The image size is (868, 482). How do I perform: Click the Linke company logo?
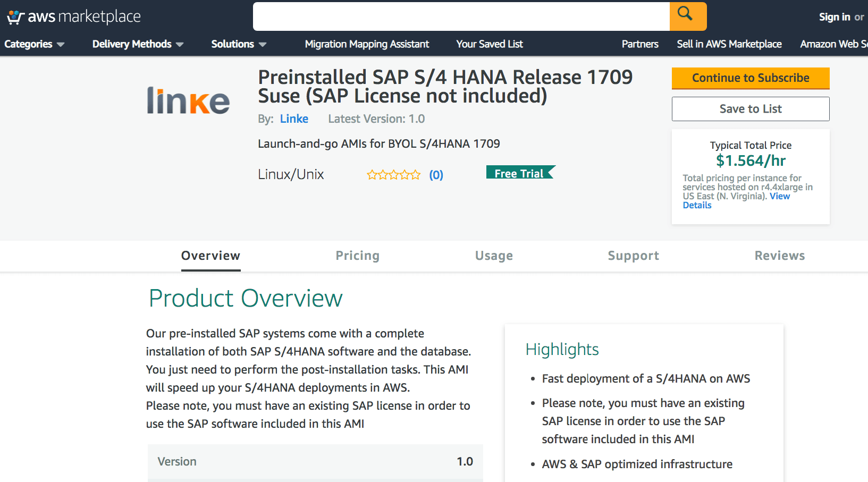188,100
